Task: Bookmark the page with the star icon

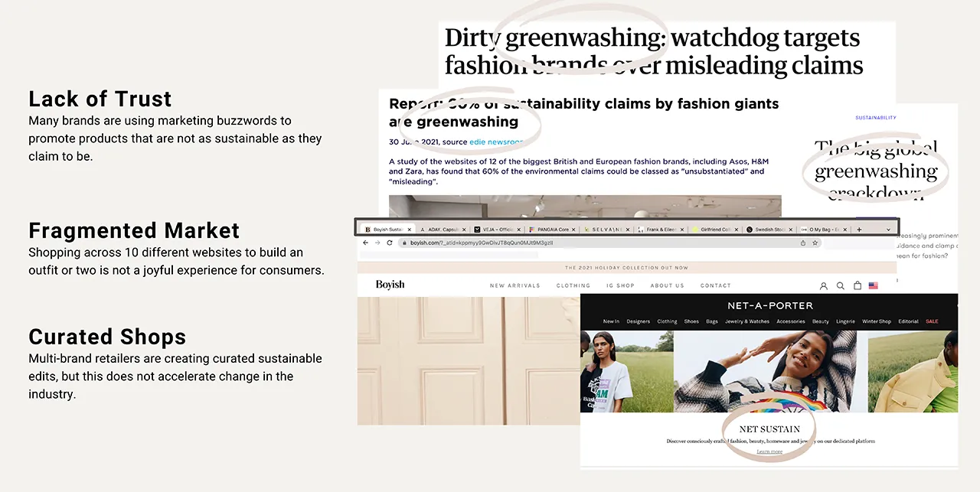Action: (x=815, y=243)
